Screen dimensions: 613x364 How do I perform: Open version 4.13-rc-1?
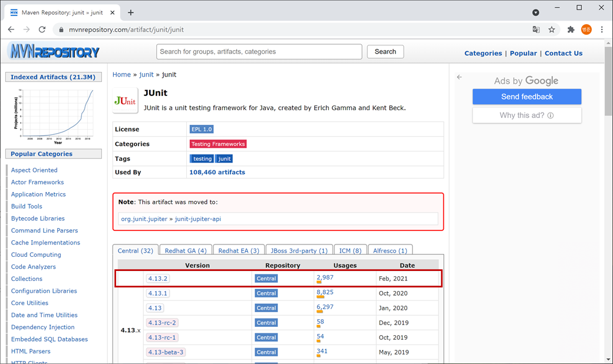point(162,337)
